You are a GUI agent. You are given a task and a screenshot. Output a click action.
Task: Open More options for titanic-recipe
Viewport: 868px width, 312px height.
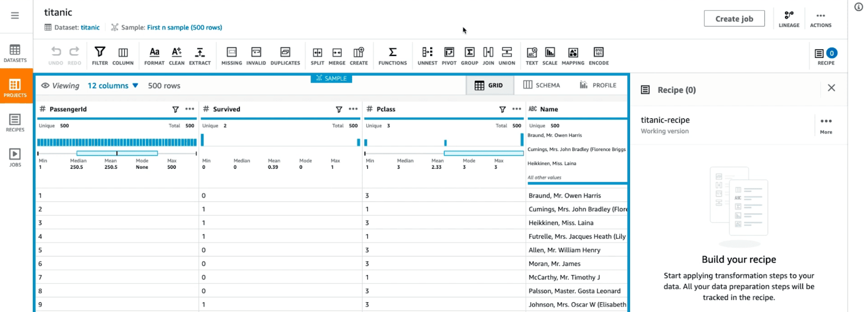[x=826, y=124]
